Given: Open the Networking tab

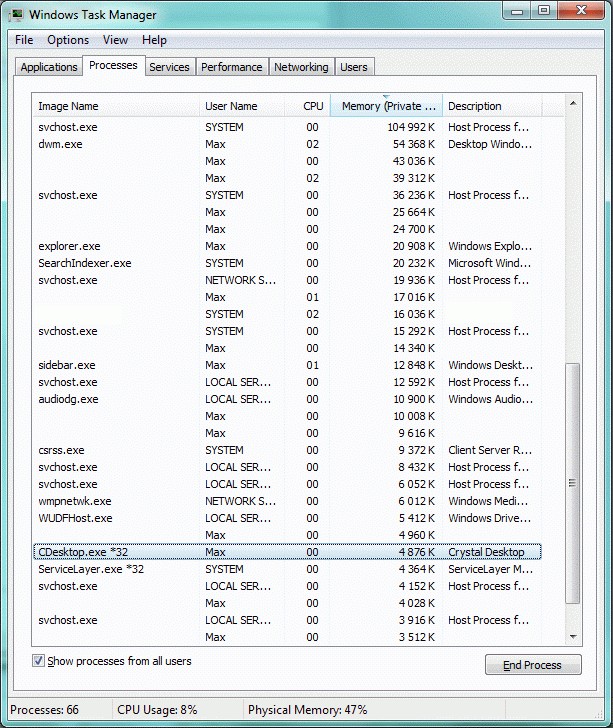Looking at the screenshot, I should pos(301,67).
